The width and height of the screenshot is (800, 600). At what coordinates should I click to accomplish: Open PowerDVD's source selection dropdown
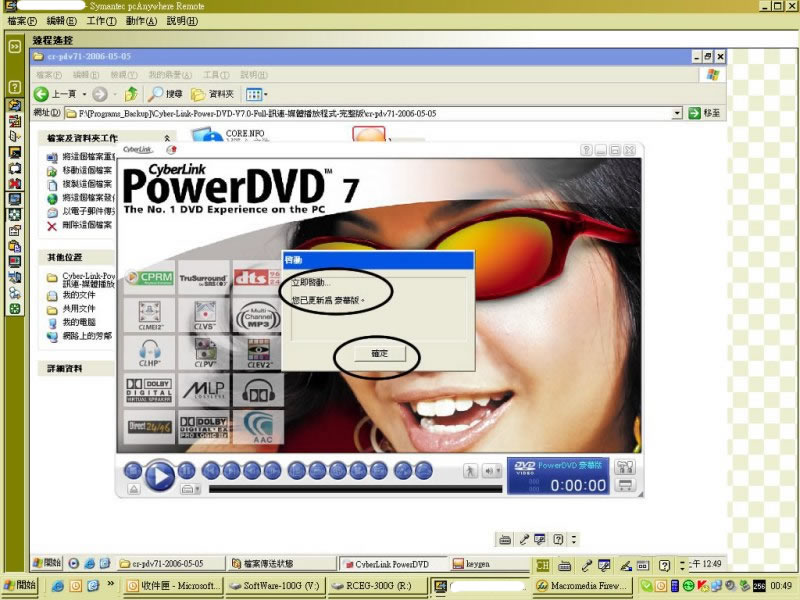point(190,489)
